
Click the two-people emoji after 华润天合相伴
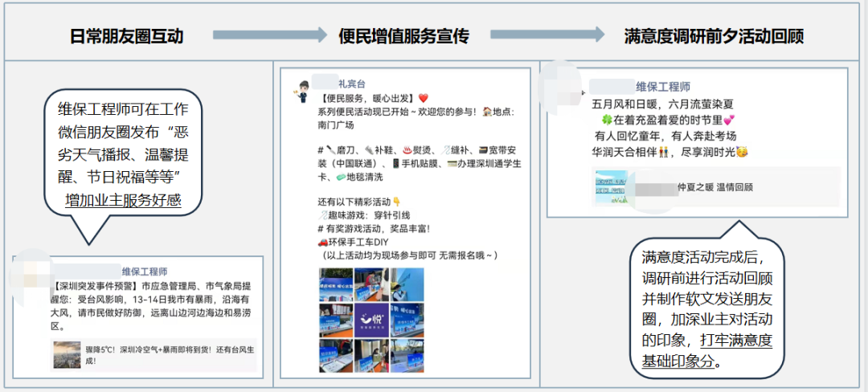coord(665,151)
